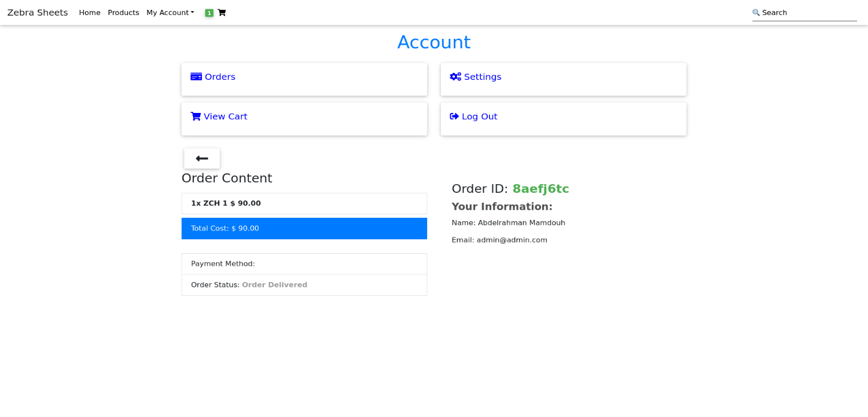The image size is (868, 417).
Task: Click the Total Cost $ 90.00 bar
Action: (304, 228)
